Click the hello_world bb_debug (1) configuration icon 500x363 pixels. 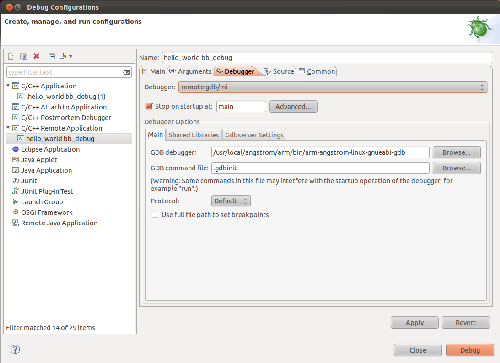[x=20, y=96]
